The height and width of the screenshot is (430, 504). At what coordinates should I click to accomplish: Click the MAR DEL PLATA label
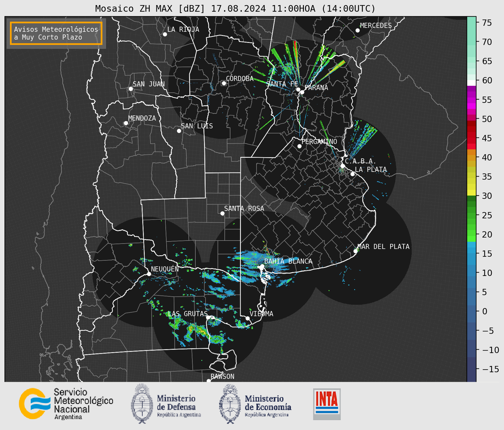pyautogui.click(x=384, y=247)
